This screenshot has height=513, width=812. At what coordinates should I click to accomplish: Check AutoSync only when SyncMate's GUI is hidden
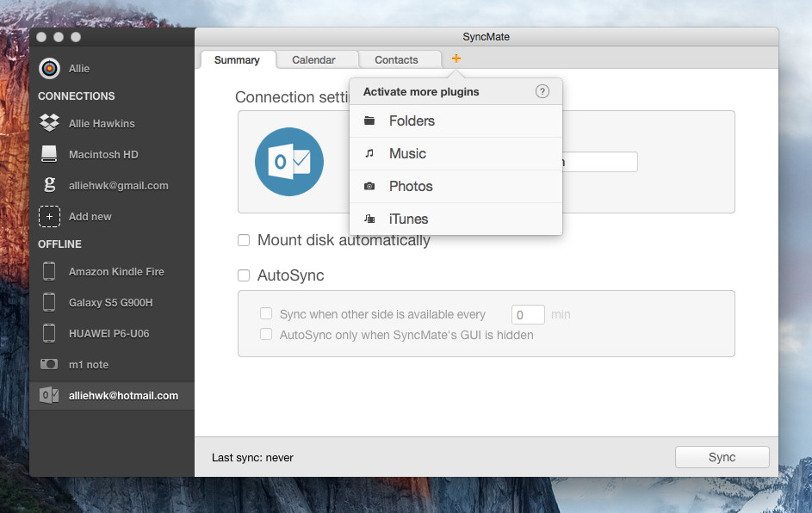tap(266, 336)
